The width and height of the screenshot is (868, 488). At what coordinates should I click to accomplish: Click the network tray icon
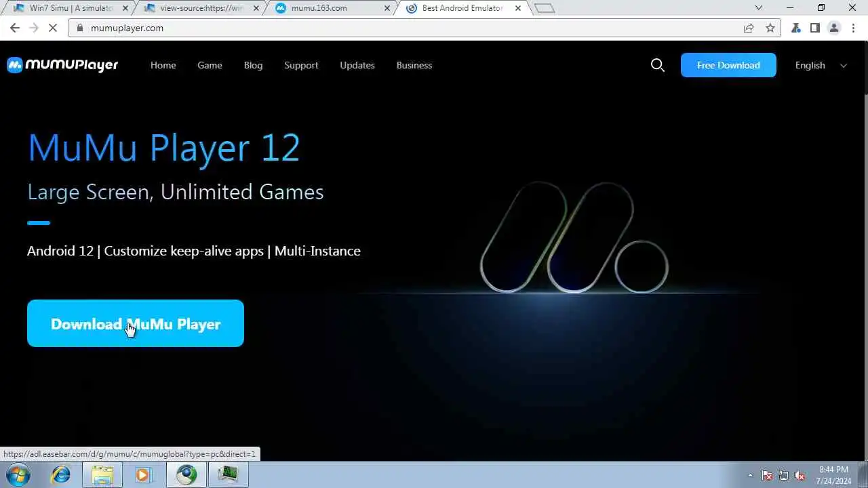tap(783, 475)
